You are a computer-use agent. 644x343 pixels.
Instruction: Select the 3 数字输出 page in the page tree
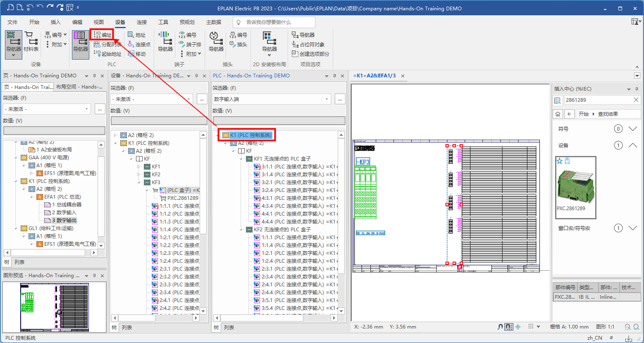64,221
